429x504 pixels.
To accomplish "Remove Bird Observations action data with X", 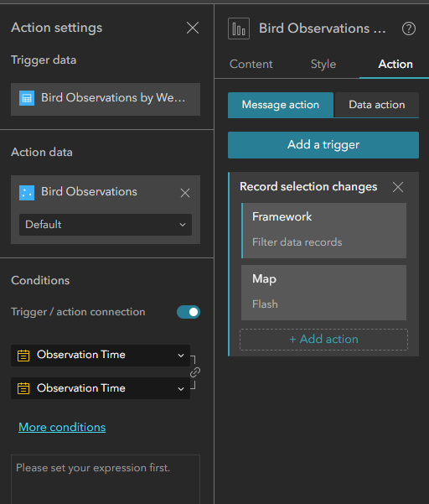I will 185,193.
